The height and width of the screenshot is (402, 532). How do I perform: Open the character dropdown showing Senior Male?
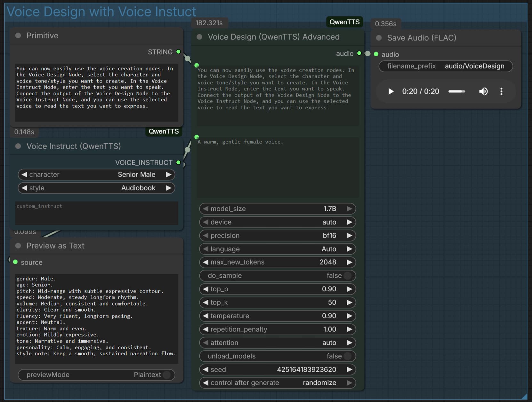point(96,174)
